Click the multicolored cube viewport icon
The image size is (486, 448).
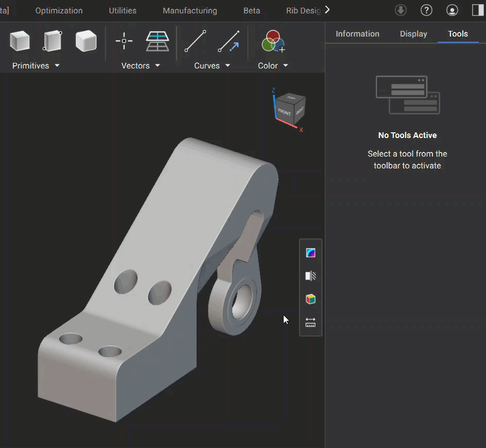(310, 299)
